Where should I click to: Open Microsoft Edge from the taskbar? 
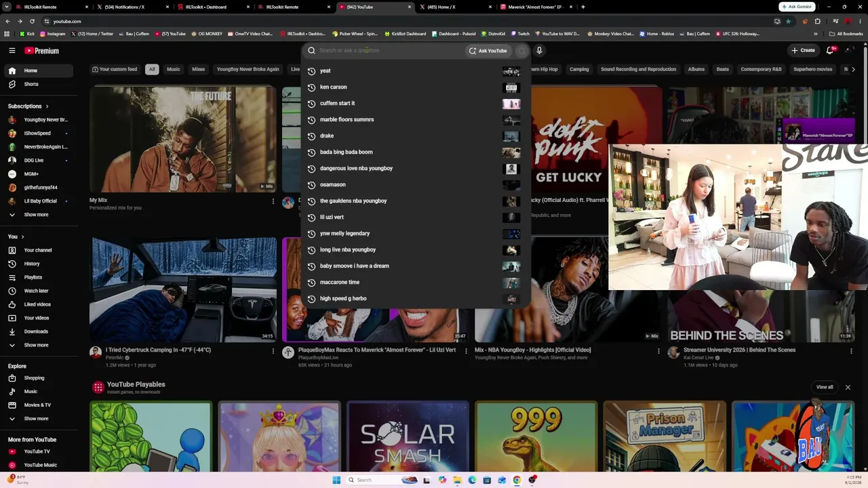472,480
